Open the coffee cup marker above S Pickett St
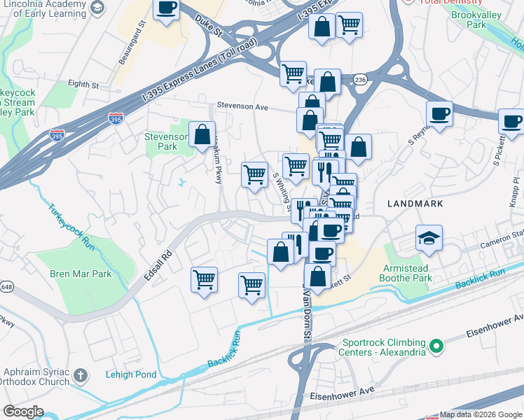This screenshot has width=524, height=420. [x=511, y=122]
